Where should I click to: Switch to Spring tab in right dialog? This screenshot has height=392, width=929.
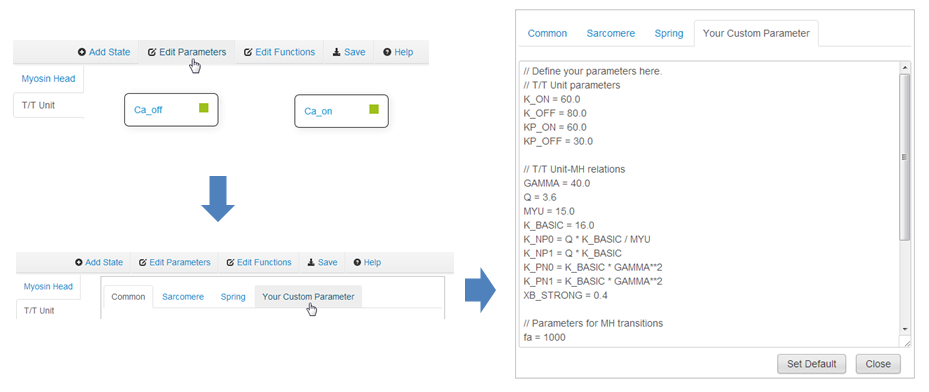pos(669,33)
